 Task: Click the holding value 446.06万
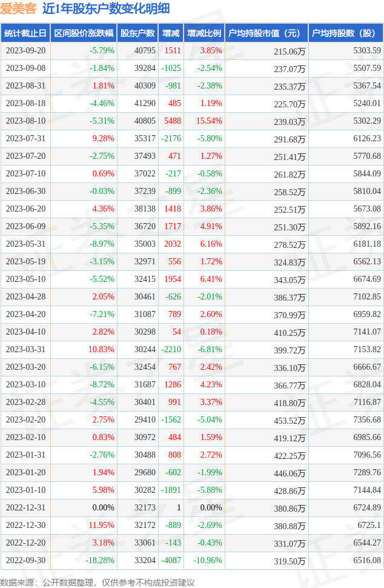290,473
